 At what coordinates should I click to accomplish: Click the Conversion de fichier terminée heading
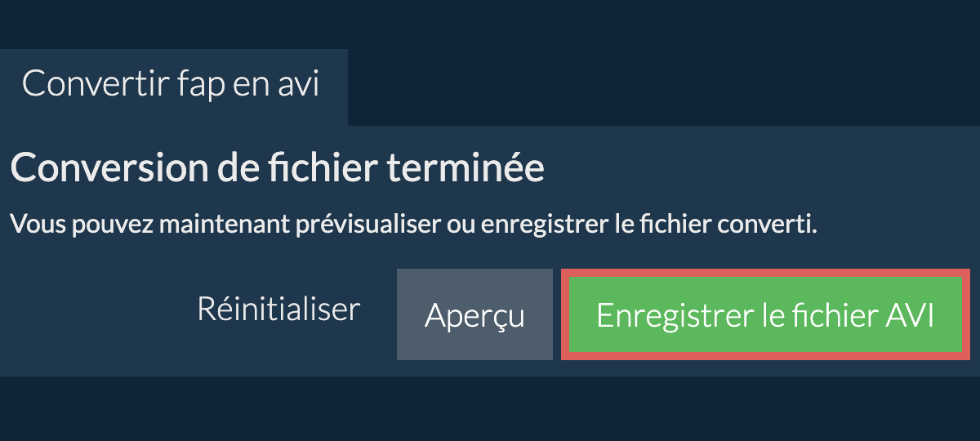277,169
